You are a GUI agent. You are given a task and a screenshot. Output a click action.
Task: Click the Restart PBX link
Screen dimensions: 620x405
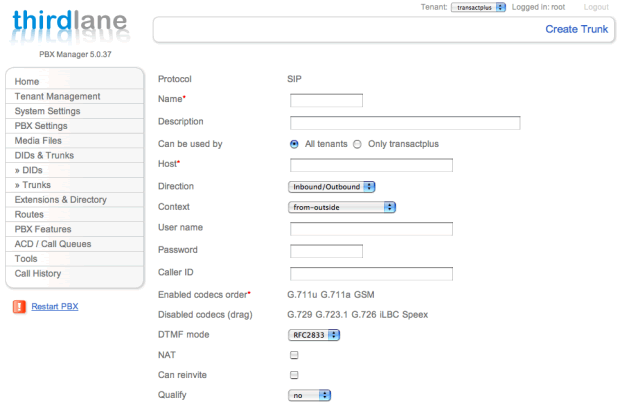pyautogui.click(x=55, y=307)
